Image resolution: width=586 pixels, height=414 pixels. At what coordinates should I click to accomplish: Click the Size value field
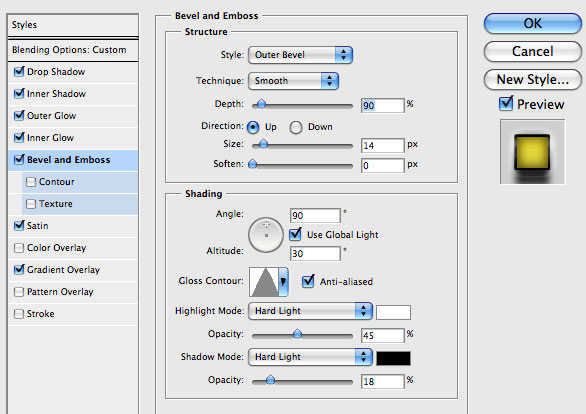point(383,145)
